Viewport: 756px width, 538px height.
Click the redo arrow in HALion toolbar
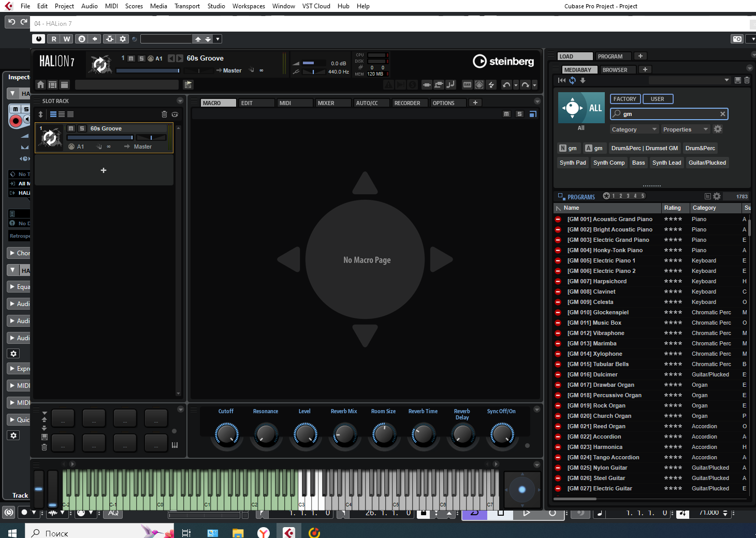click(x=525, y=84)
